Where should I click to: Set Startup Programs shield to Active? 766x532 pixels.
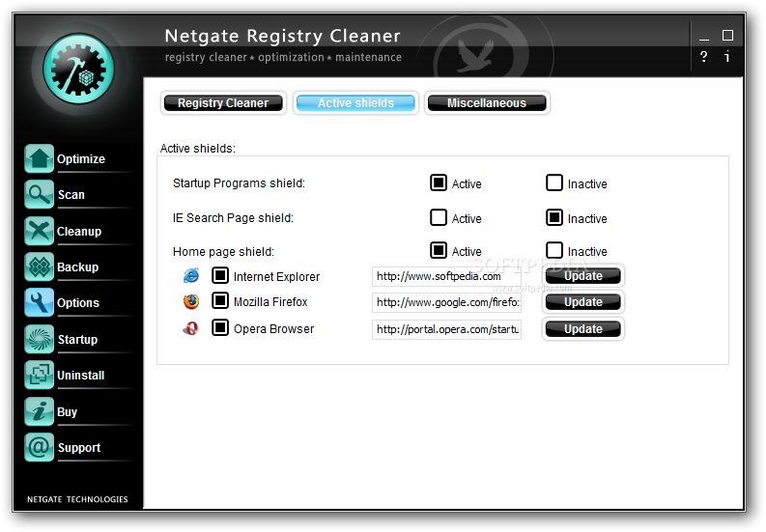tap(439, 182)
